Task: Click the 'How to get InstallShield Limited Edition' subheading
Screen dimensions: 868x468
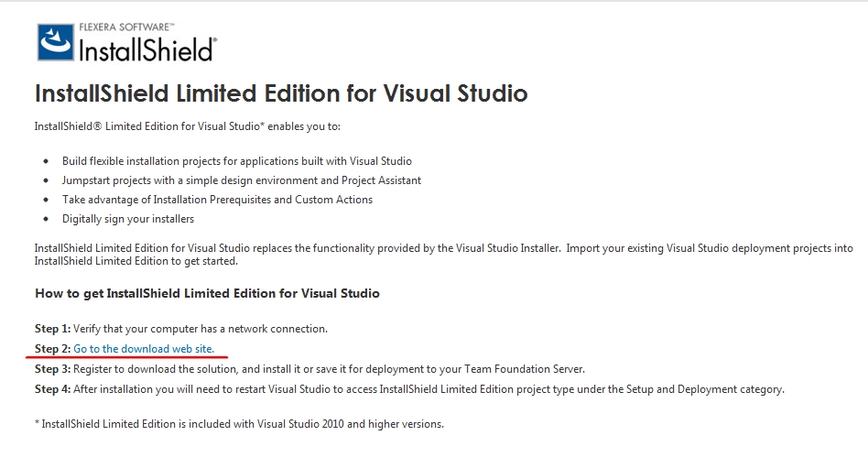Action: click(207, 294)
